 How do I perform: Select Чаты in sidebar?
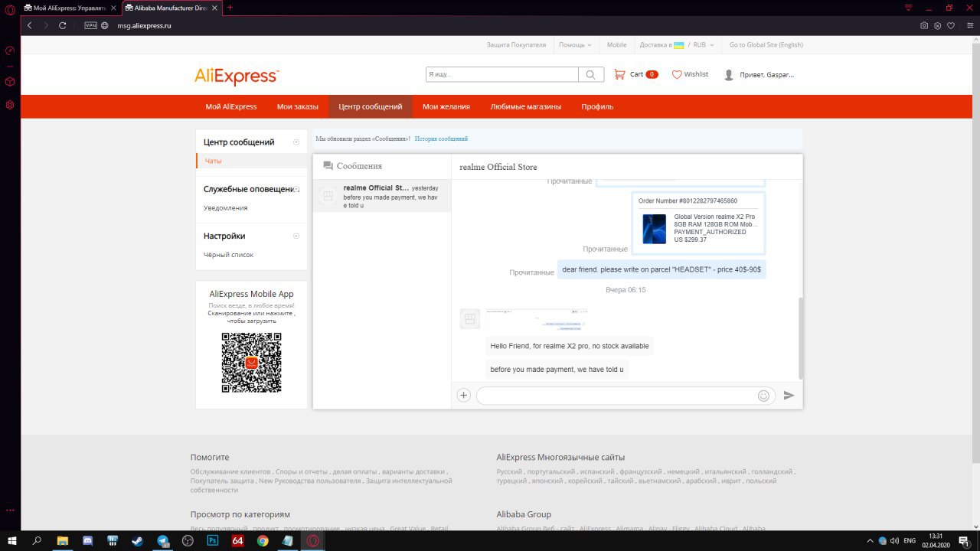[251, 161]
